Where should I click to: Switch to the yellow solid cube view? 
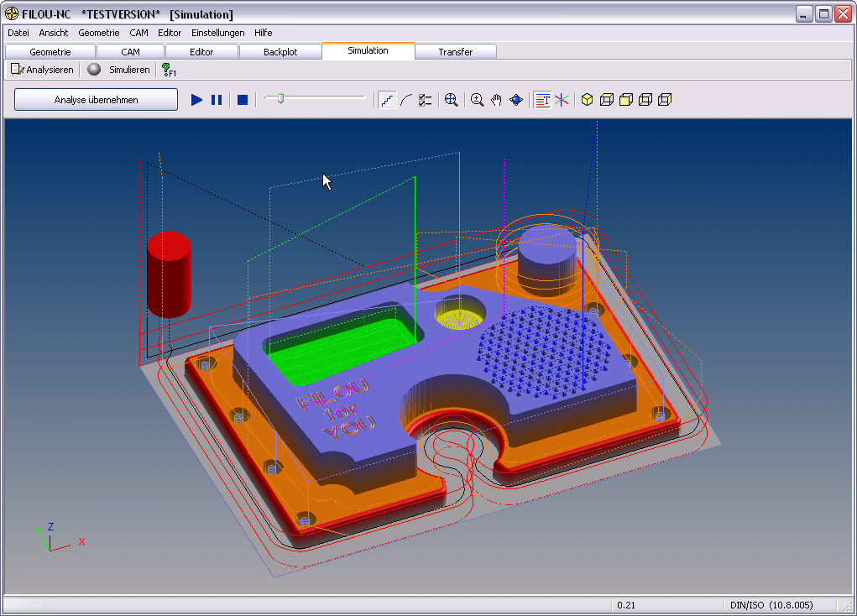pos(588,100)
